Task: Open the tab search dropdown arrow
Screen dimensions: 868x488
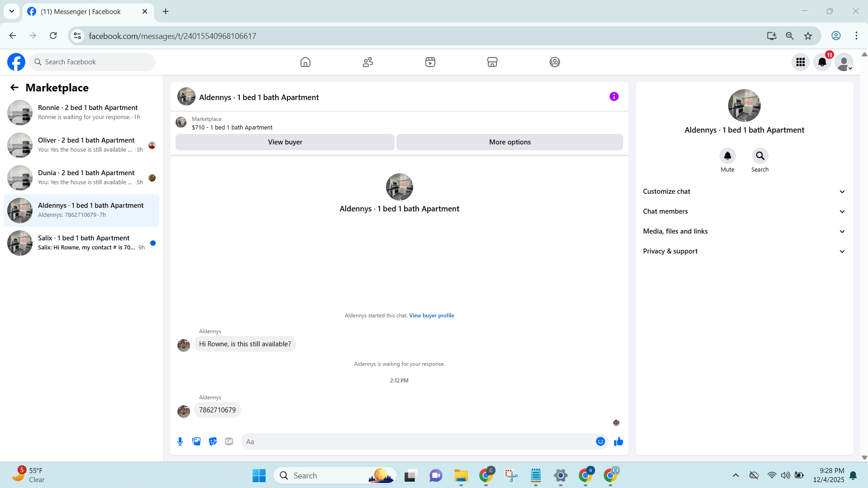Action: 12,11
